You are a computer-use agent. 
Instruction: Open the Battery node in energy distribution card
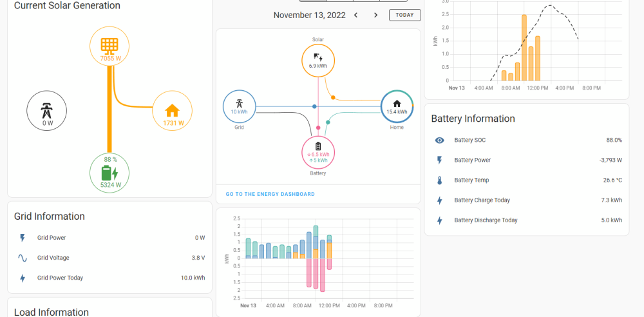[x=318, y=153]
